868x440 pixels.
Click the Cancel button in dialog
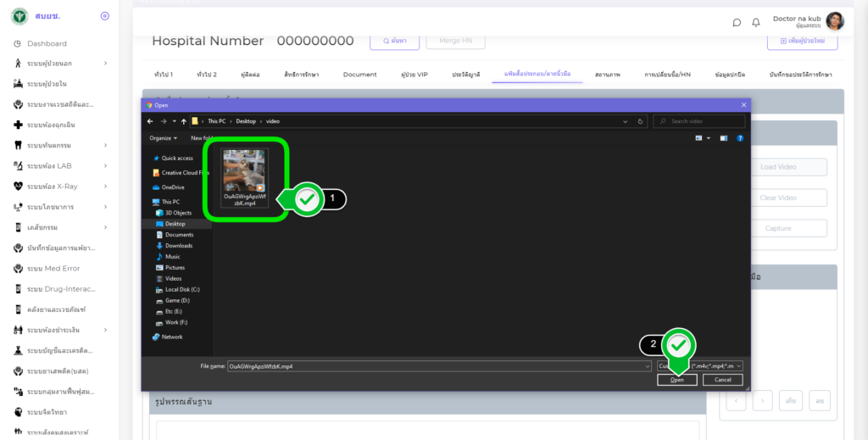point(722,380)
